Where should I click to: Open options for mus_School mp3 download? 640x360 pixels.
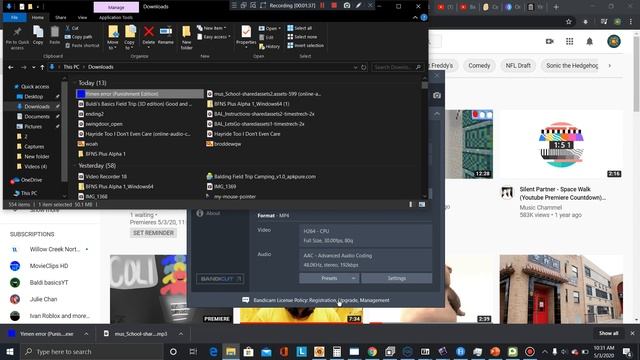tap(180, 334)
